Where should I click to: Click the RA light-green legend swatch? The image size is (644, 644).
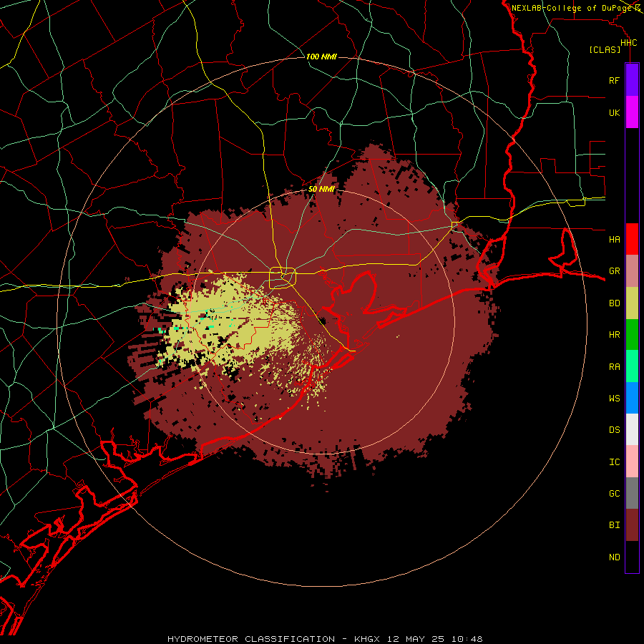point(632,366)
